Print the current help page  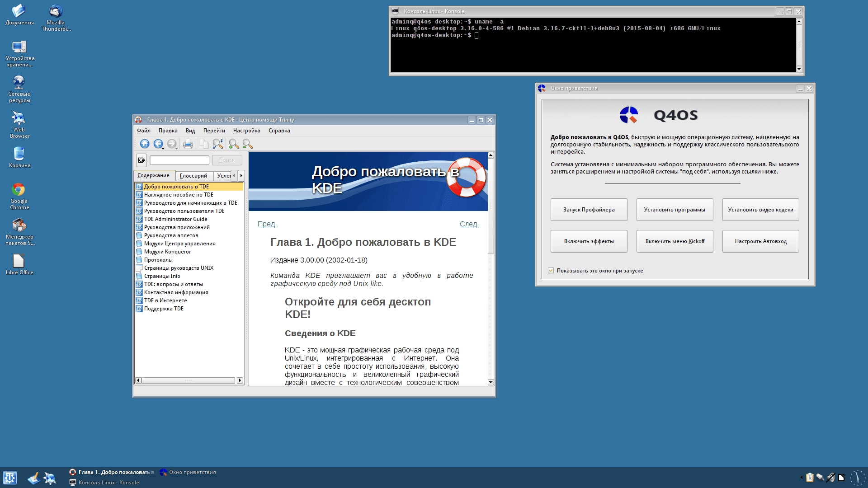coord(188,144)
